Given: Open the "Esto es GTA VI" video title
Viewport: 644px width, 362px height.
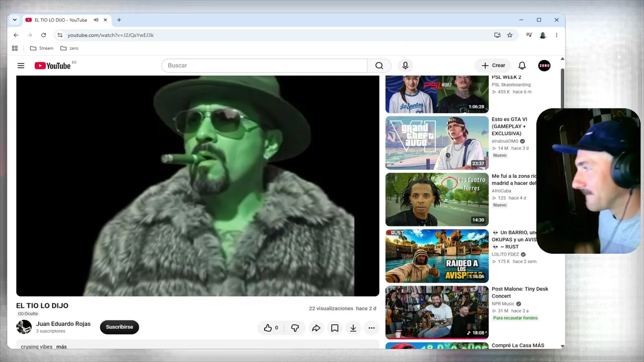Looking at the screenshot, I should [509, 126].
